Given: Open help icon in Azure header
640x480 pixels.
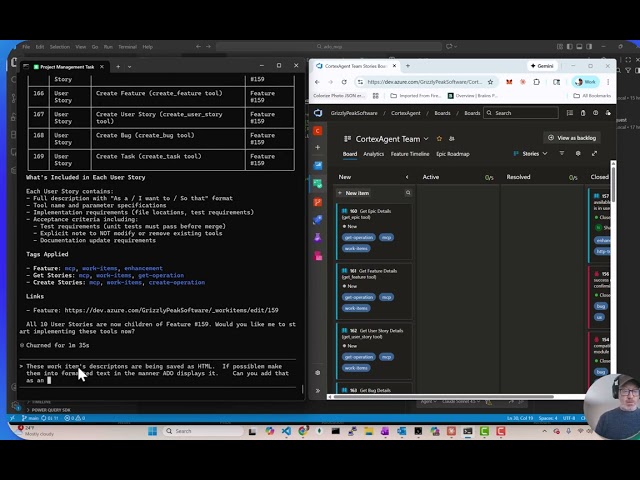Looking at the screenshot, I should [x=596, y=113].
